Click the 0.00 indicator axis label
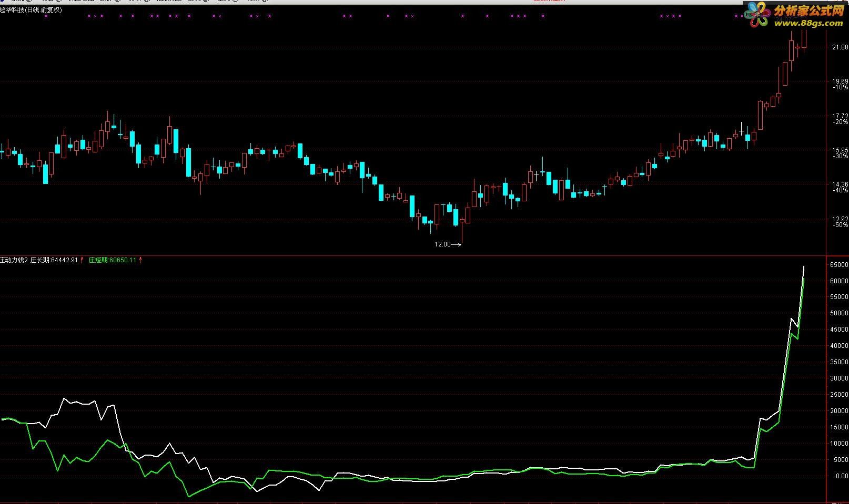 point(841,476)
